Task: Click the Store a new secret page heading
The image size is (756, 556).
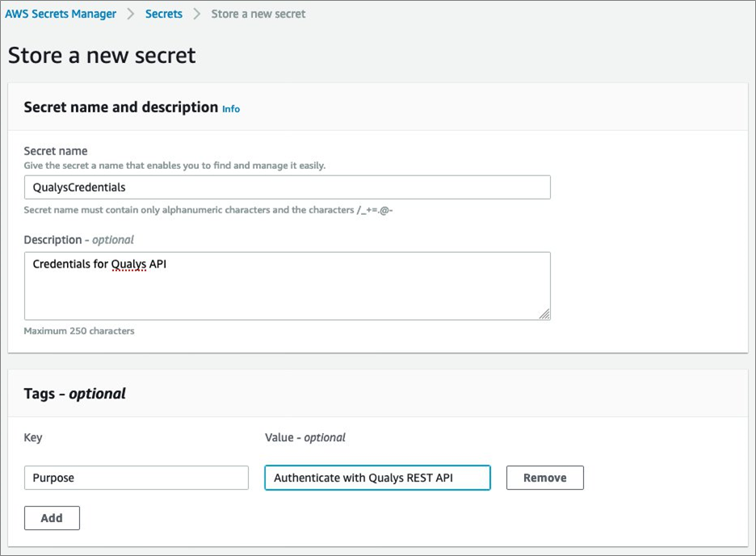Action: (102, 55)
